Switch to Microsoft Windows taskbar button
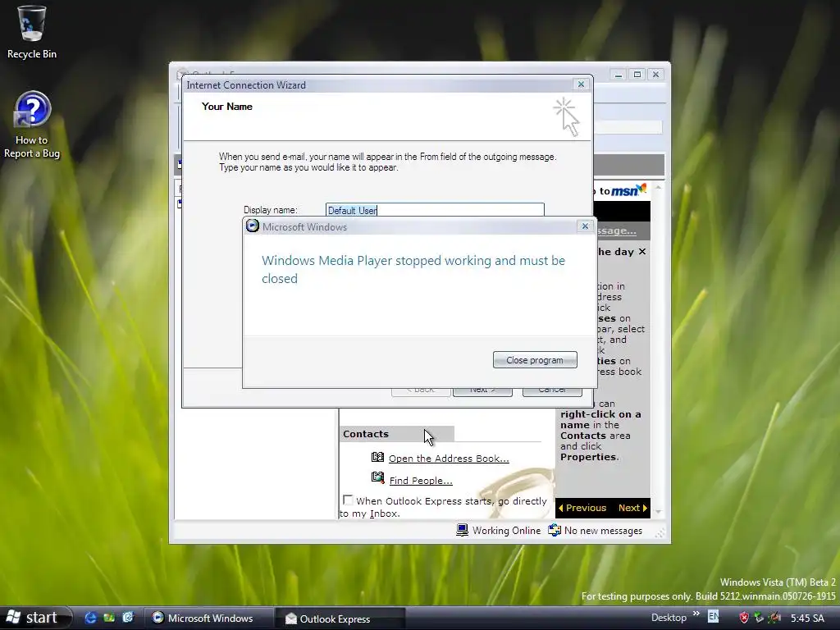Screen dimensions: 840x630 point(209,619)
